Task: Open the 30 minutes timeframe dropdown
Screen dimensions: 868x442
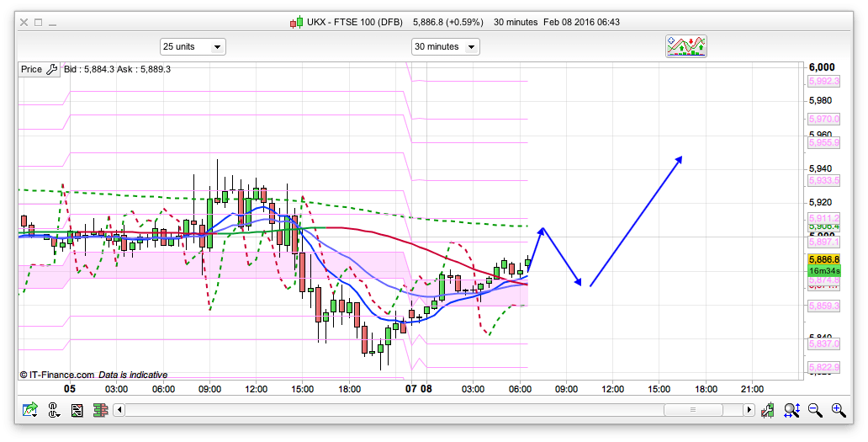Action: (x=445, y=46)
